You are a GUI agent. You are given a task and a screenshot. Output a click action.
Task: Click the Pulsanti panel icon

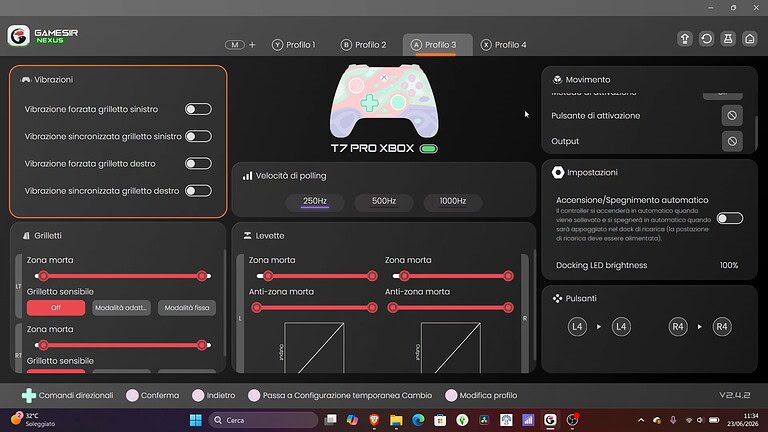click(x=557, y=298)
